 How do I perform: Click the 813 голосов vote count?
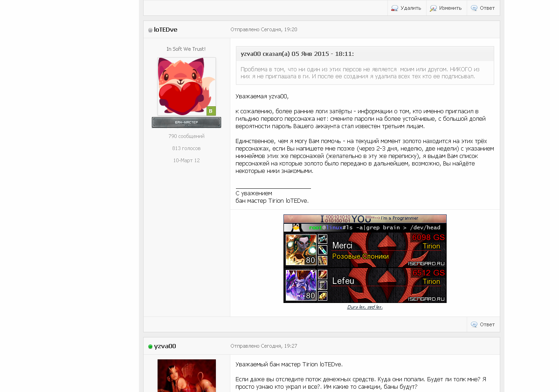click(x=186, y=148)
